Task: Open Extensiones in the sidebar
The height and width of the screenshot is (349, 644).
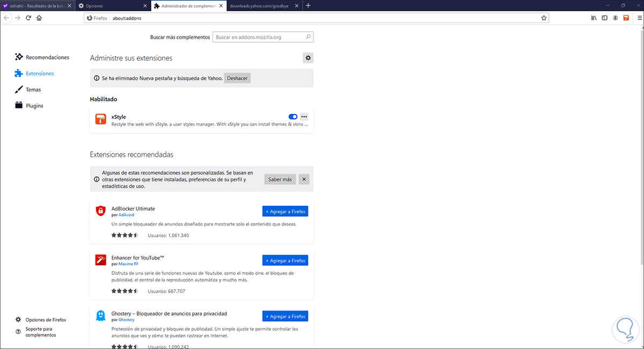Action: pyautogui.click(x=35, y=73)
